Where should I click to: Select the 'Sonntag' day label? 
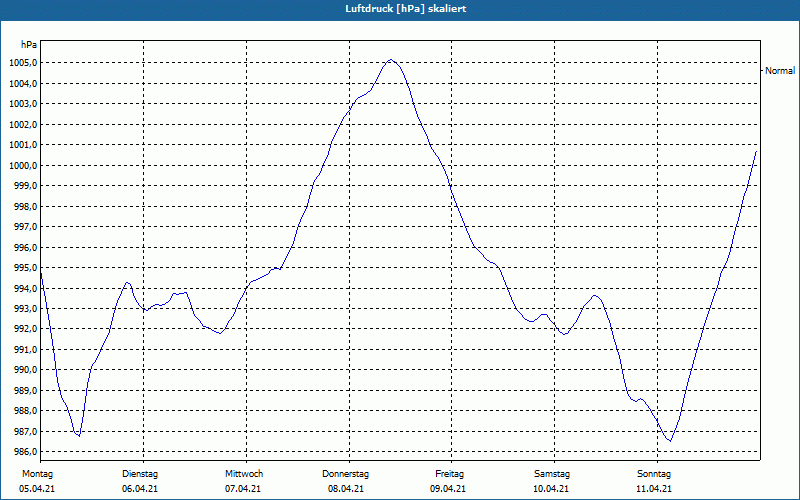tap(654, 474)
